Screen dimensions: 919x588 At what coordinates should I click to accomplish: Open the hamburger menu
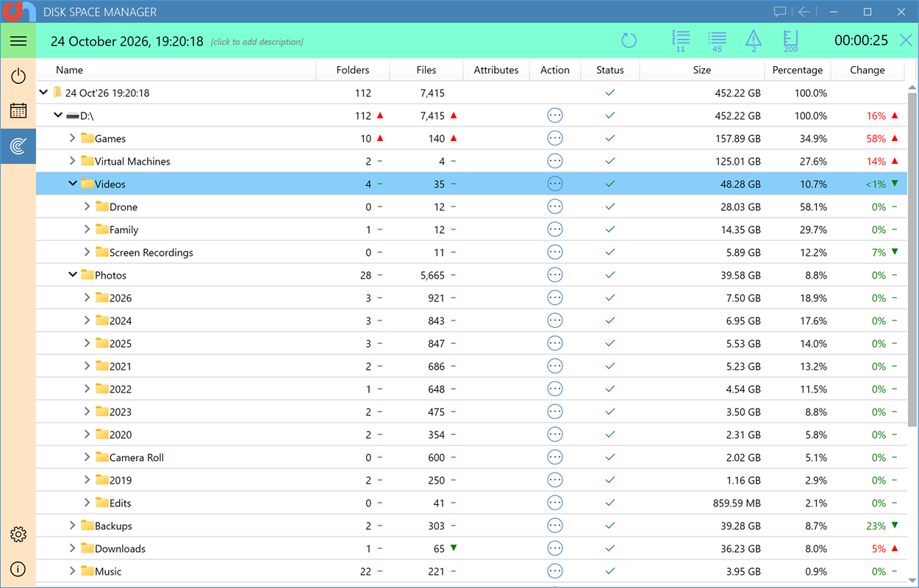(x=18, y=41)
